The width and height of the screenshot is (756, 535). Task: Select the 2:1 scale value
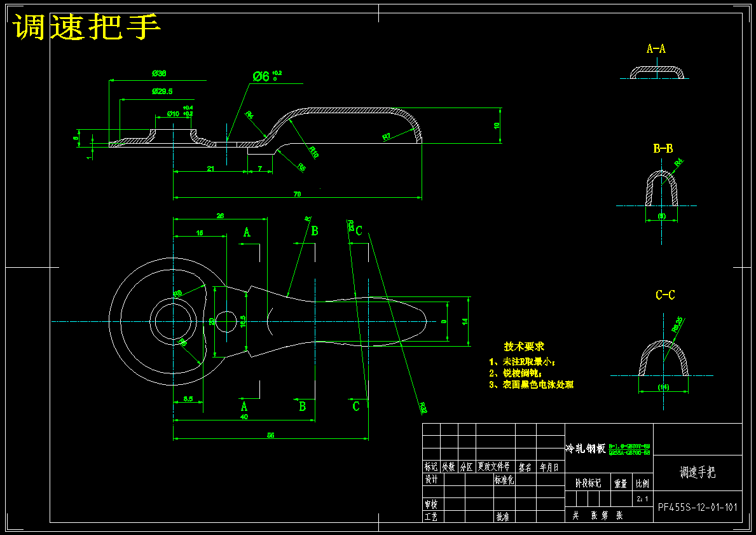[643, 499]
